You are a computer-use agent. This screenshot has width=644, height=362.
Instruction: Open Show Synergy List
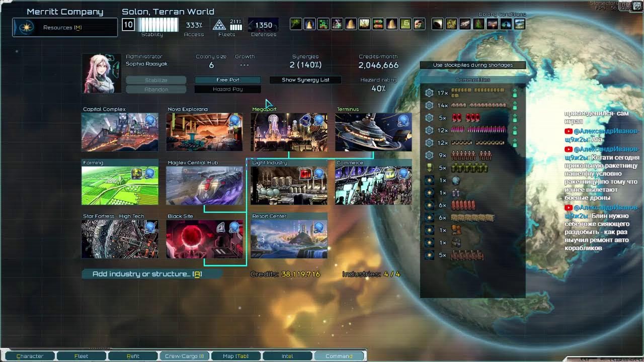click(x=305, y=80)
